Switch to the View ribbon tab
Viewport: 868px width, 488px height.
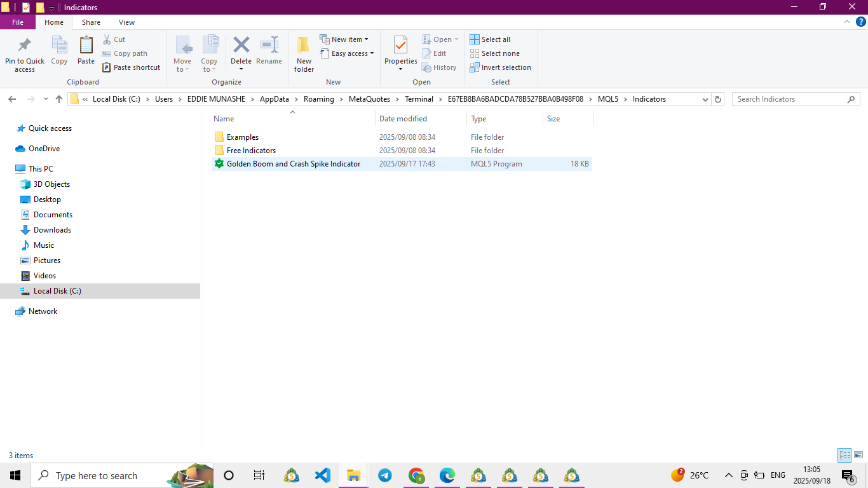tap(126, 22)
